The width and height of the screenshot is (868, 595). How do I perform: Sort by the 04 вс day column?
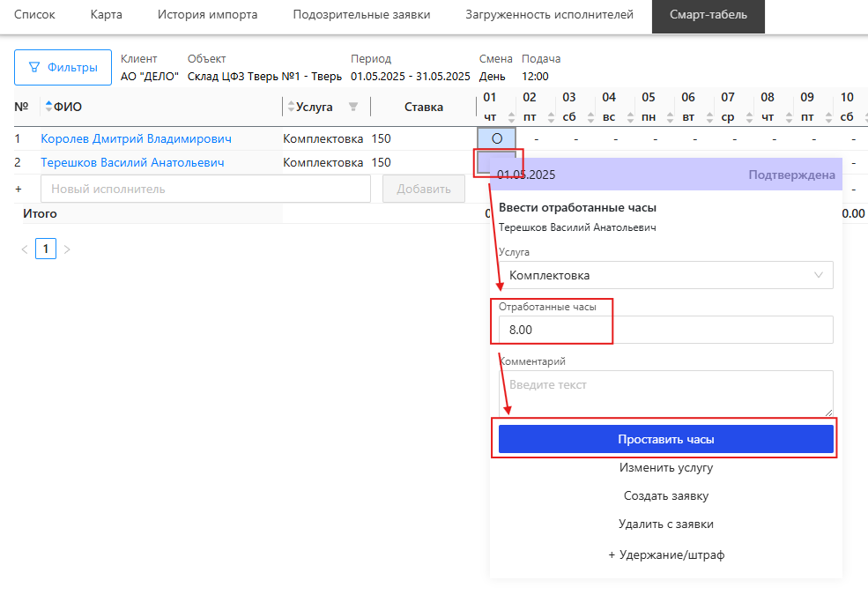[629, 117]
